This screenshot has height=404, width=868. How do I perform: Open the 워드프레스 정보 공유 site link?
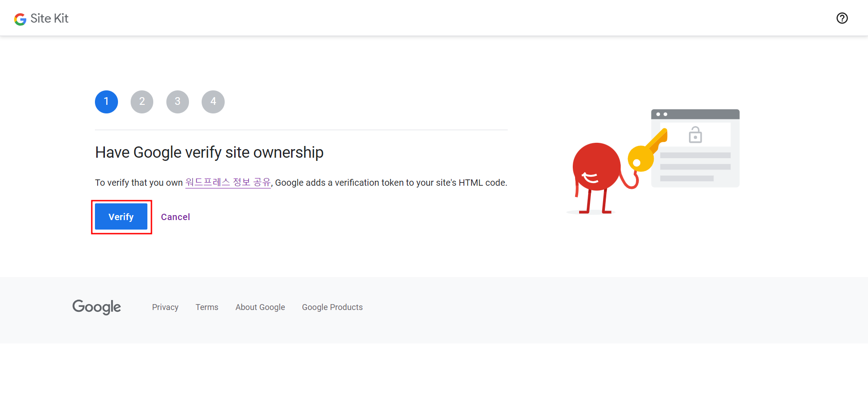[x=228, y=183]
